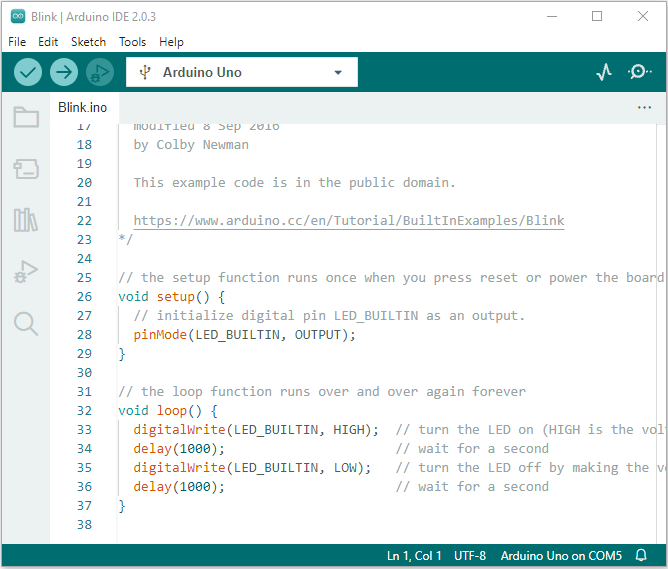
Task: Open the Help menu
Action: coord(171,42)
